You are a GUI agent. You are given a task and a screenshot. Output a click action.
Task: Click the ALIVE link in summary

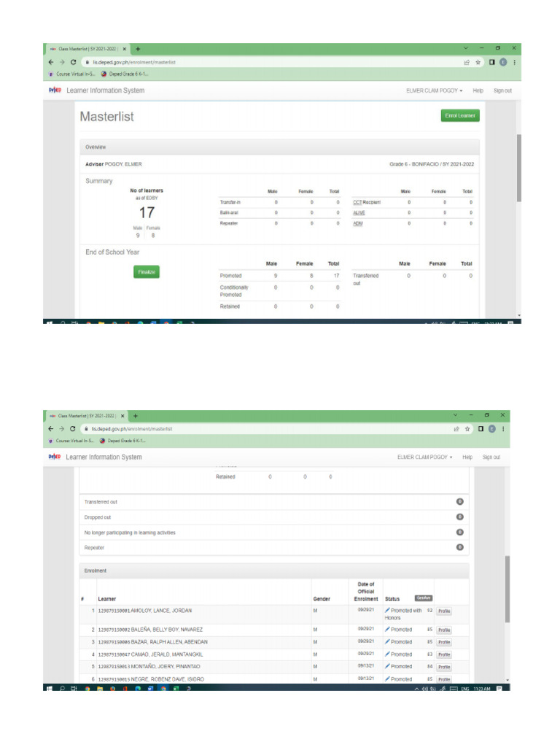coord(359,213)
